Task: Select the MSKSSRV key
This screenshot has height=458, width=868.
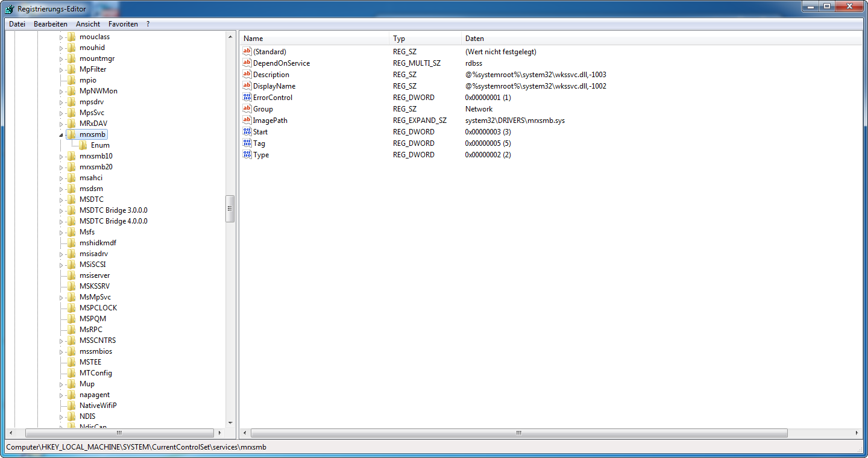Action: (x=95, y=286)
